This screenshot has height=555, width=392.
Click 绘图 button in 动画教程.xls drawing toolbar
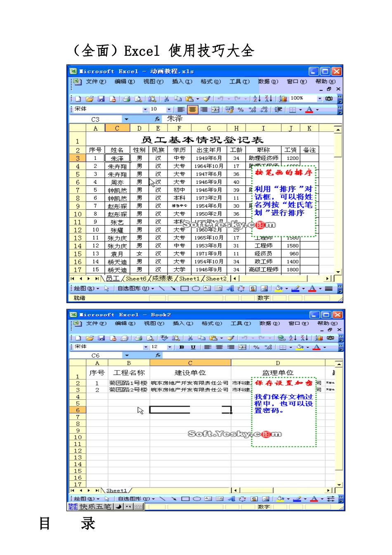click(86, 288)
